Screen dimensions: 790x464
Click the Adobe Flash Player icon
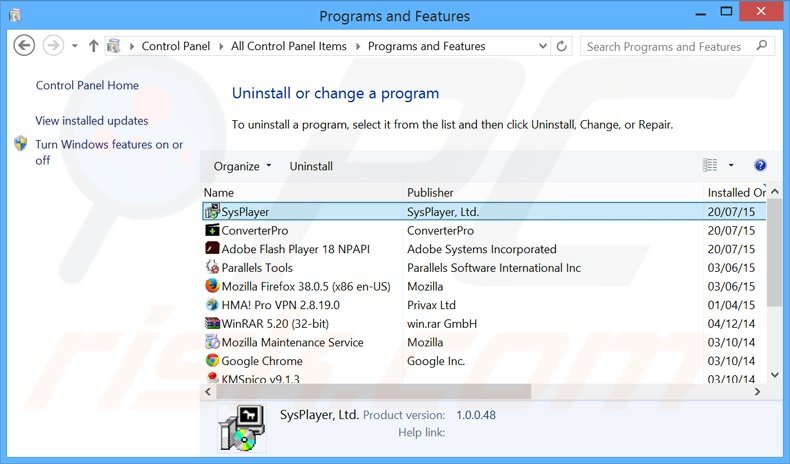point(212,248)
